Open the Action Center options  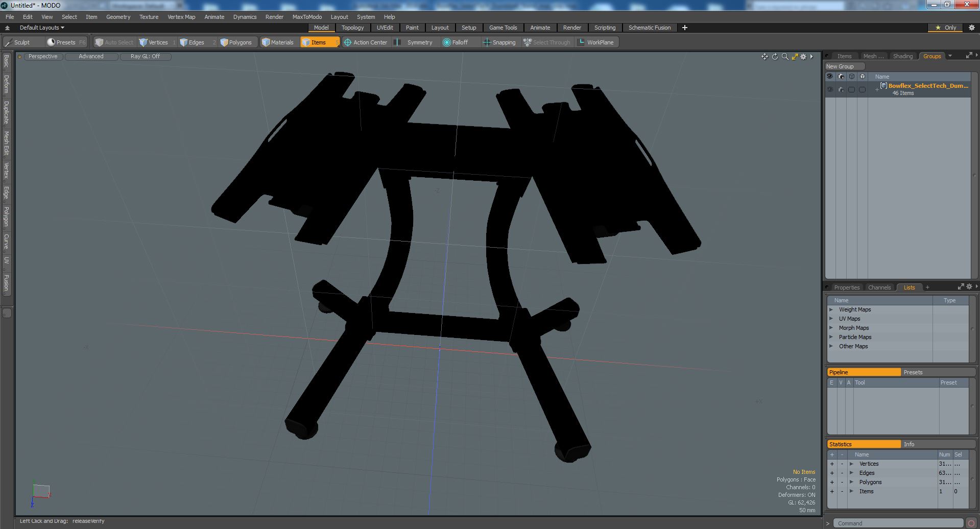[366, 42]
